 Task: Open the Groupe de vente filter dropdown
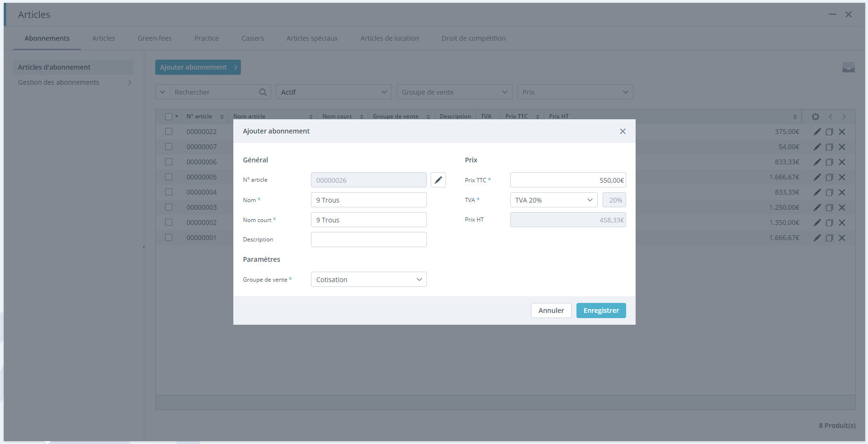click(x=454, y=92)
